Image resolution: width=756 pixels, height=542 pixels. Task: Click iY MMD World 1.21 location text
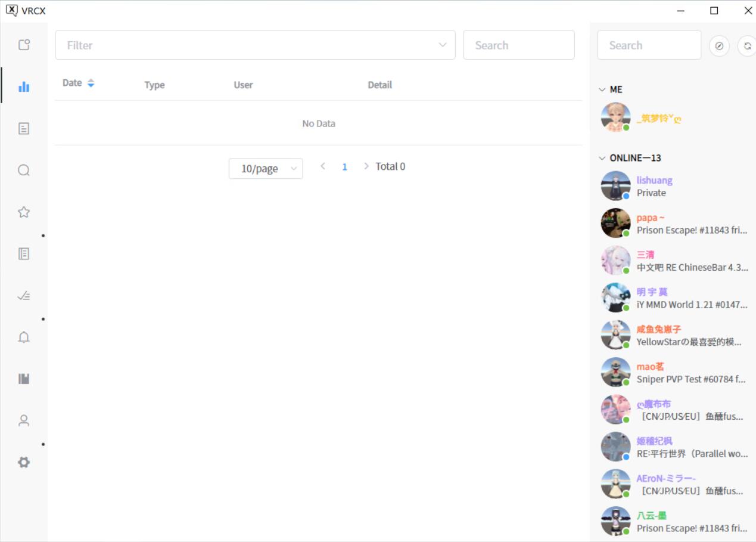coord(692,305)
